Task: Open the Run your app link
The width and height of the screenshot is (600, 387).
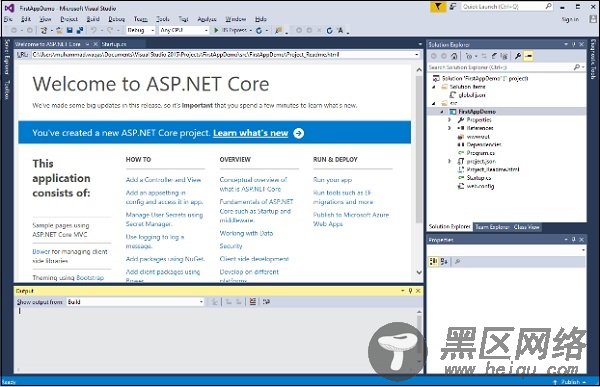Action: (x=332, y=180)
